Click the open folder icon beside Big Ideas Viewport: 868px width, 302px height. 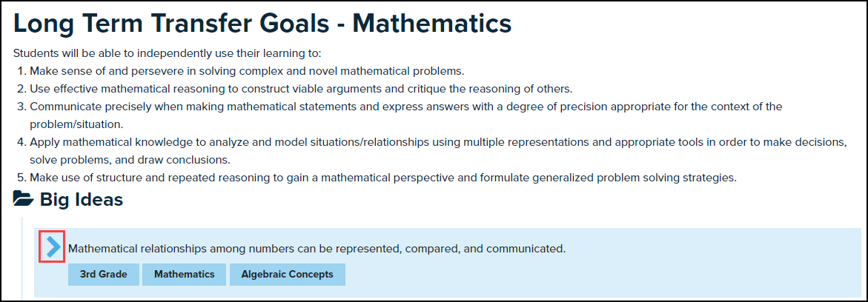[x=24, y=199]
